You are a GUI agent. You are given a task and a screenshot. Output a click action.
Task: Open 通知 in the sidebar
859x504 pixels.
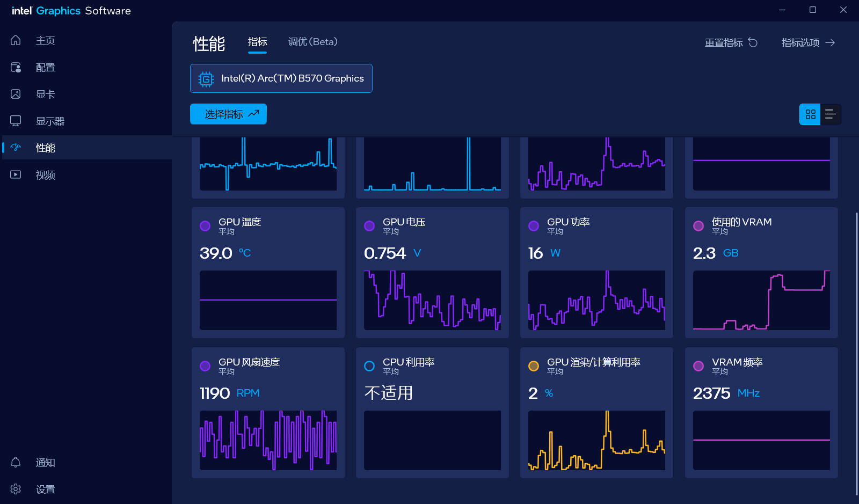coord(86,462)
